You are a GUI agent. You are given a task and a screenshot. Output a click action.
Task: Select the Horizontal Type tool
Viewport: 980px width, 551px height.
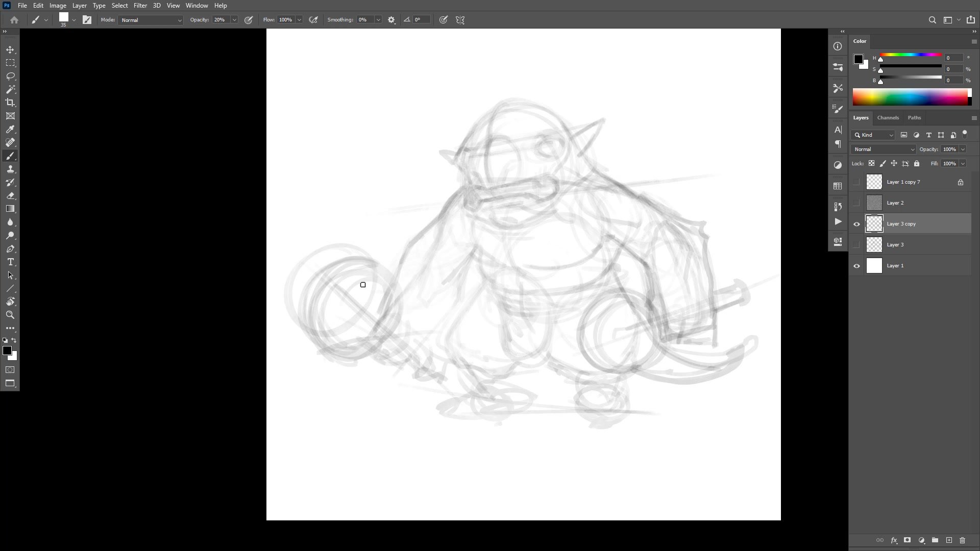click(10, 262)
